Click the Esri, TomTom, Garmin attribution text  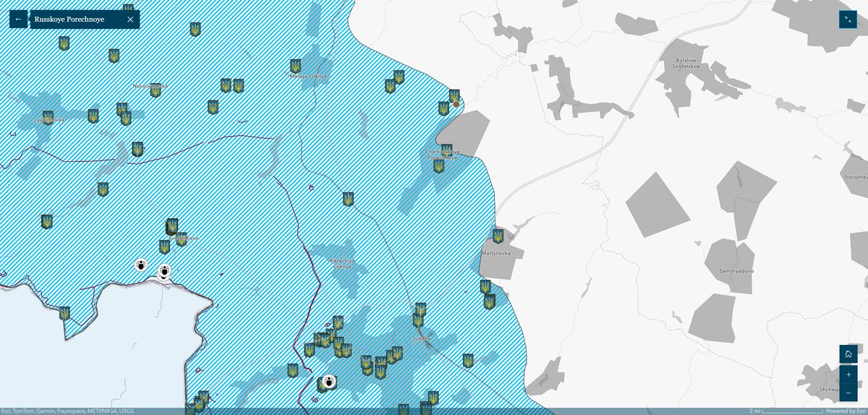click(x=67, y=411)
